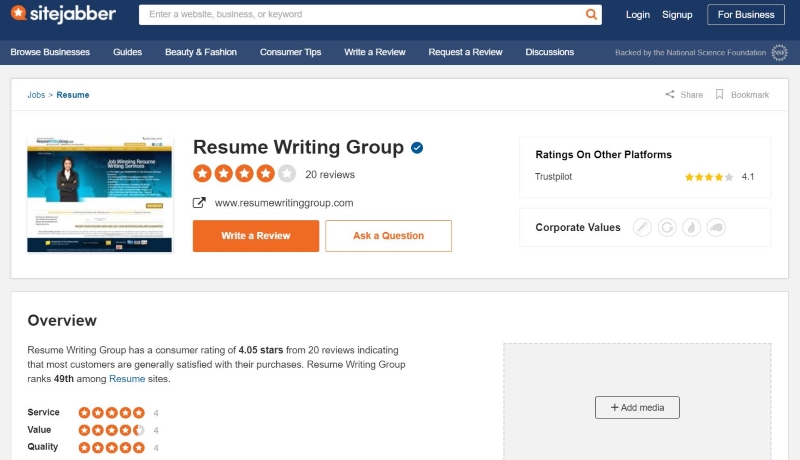The image size is (800, 460).
Task: Click the Ratings On Other Platforms heading
Action: coord(604,155)
